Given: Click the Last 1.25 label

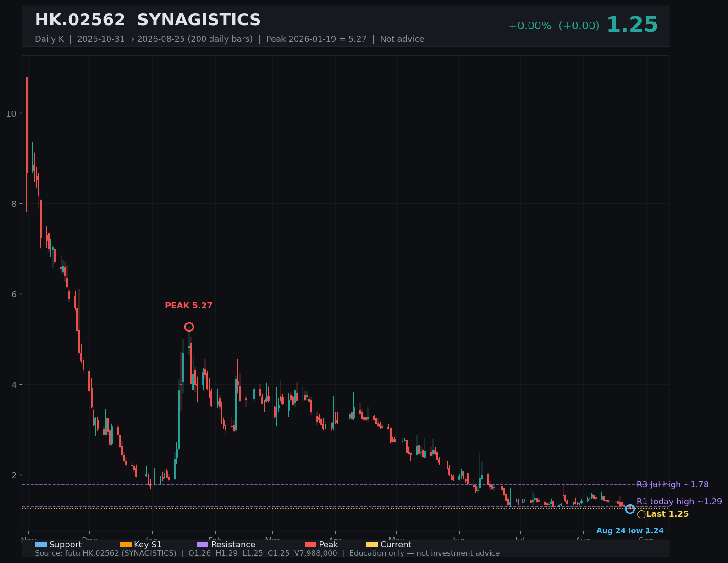Looking at the screenshot, I should coord(667,514).
